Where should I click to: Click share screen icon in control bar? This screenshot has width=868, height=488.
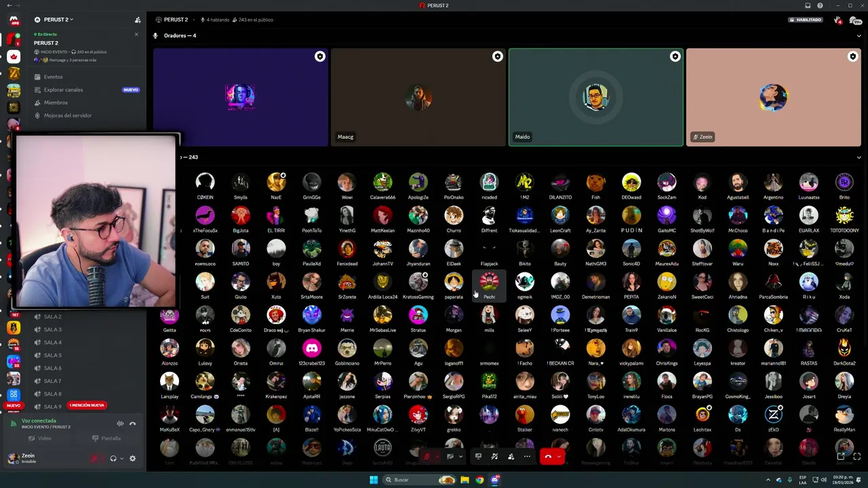[x=478, y=457]
